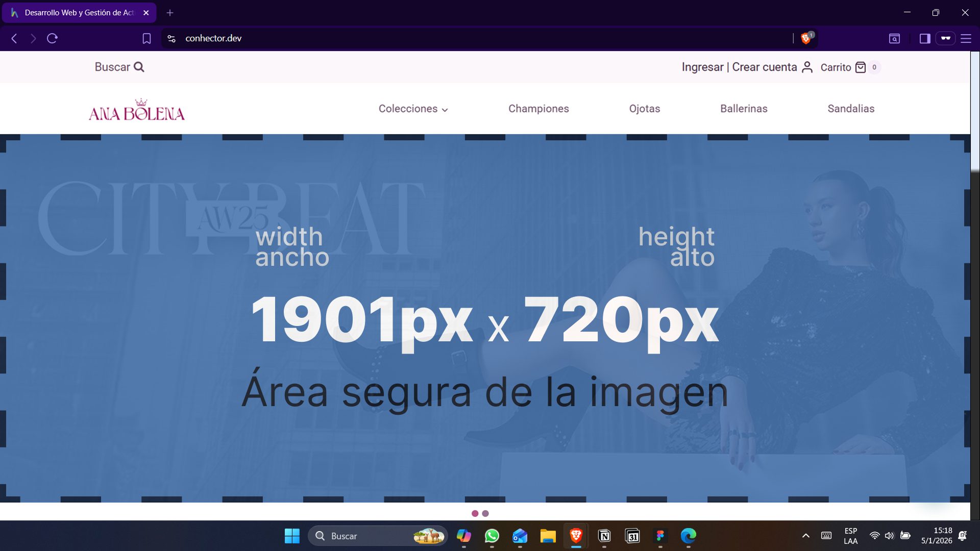Bookmark this page with bookmark icon
The width and height of the screenshot is (980, 551).
click(x=146, y=38)
